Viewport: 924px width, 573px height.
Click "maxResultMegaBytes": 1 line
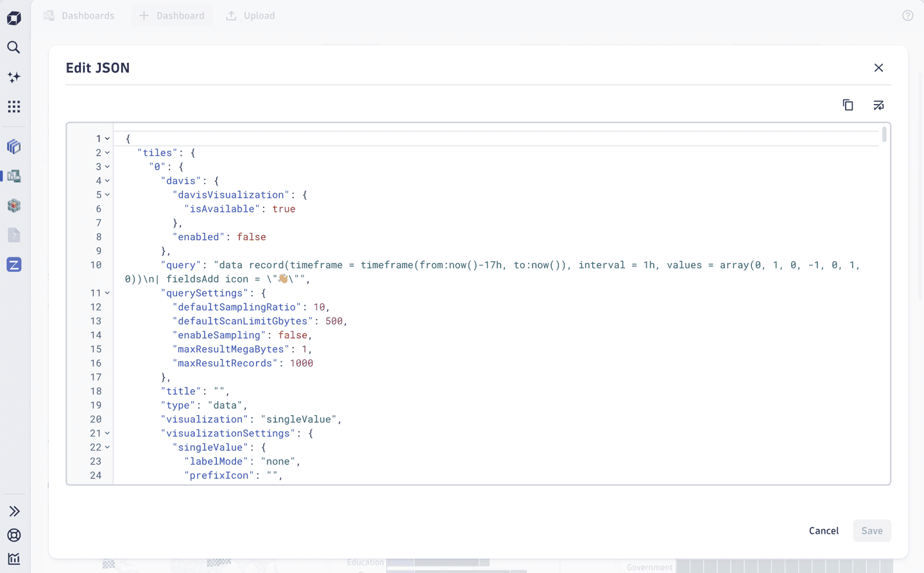coord(243,349)
